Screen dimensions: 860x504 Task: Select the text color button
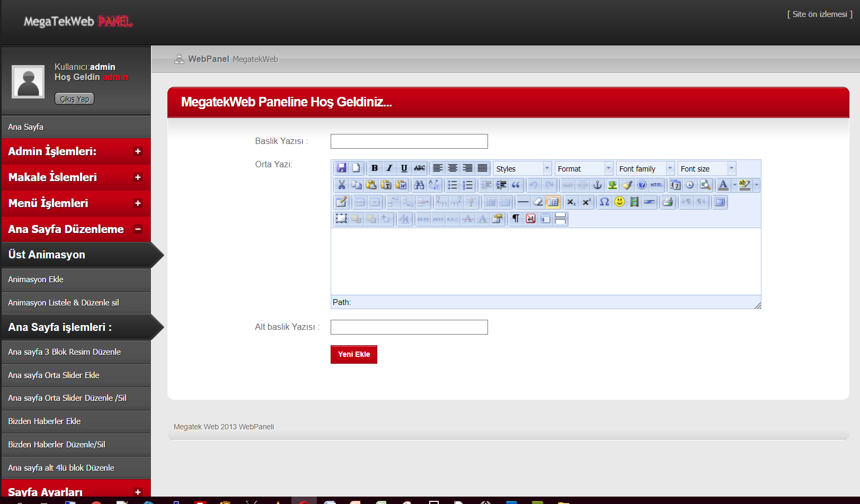(723, 185)
